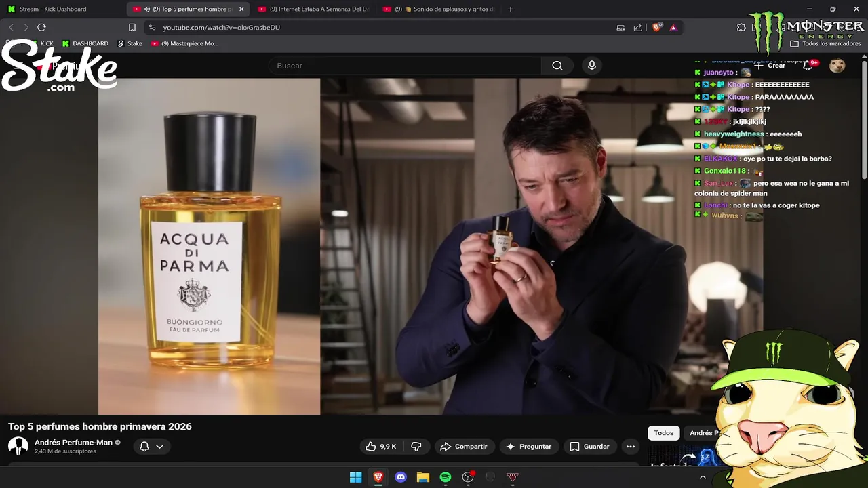Image resolution: width=868 pixels, height=488 pixels.
Task: Reload the current page
Action: pyautogui.click(x=41, y=27)
